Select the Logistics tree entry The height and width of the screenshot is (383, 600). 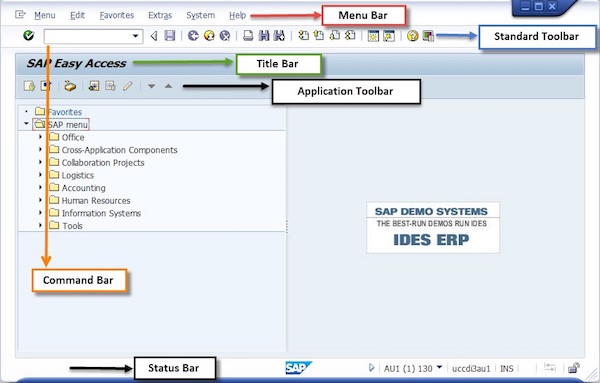72,175
